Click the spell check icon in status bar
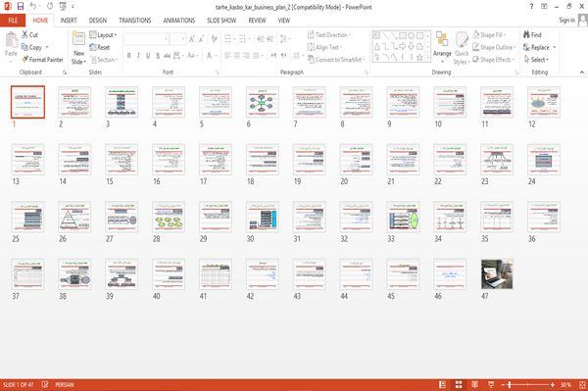 [x=45, y=384]
